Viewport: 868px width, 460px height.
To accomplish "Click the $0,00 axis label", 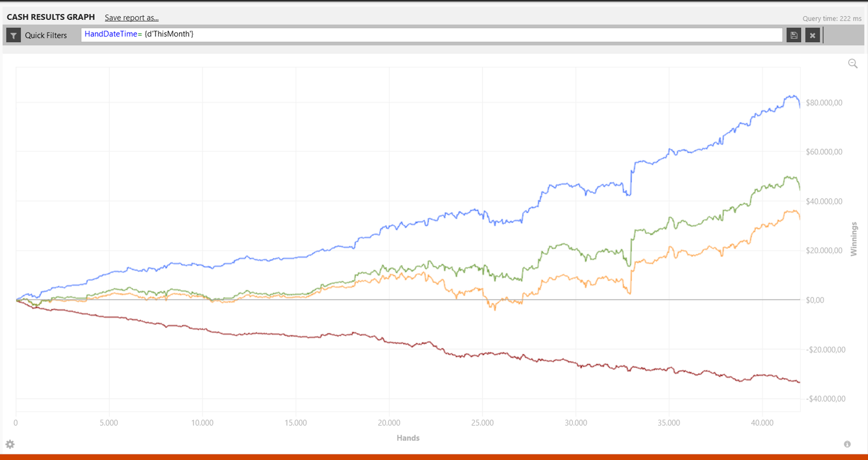I will pos(815,300).
